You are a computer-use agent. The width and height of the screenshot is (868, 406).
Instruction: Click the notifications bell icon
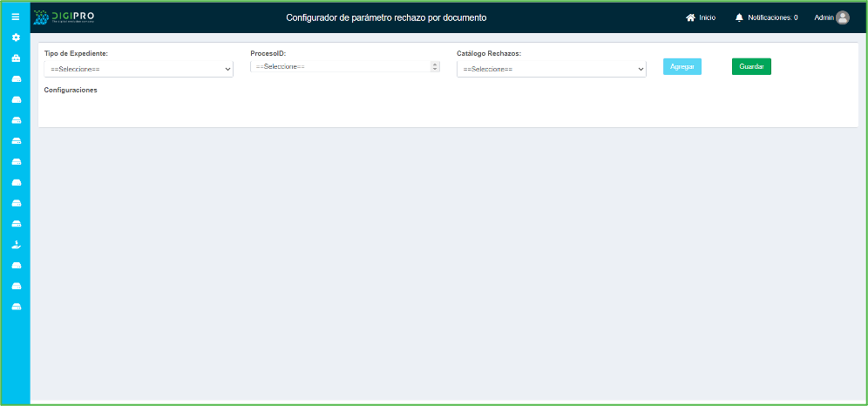pyautogui.click(x=739, y=17)
